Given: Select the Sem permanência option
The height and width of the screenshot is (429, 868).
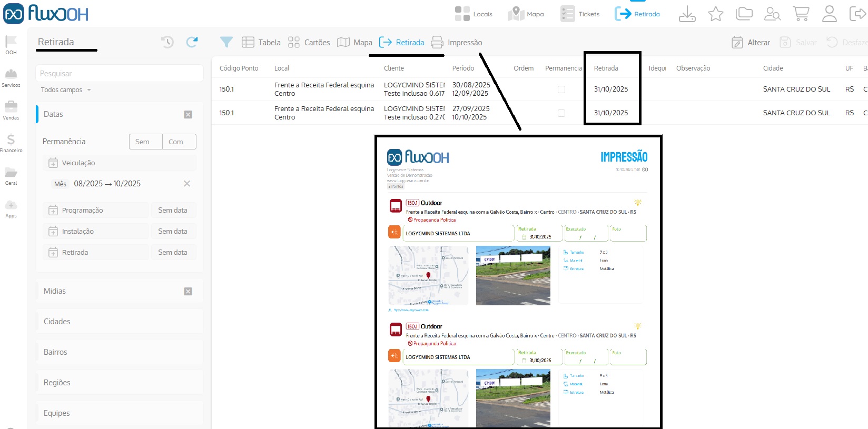Looking at the screenshot, I should point(142,142).
